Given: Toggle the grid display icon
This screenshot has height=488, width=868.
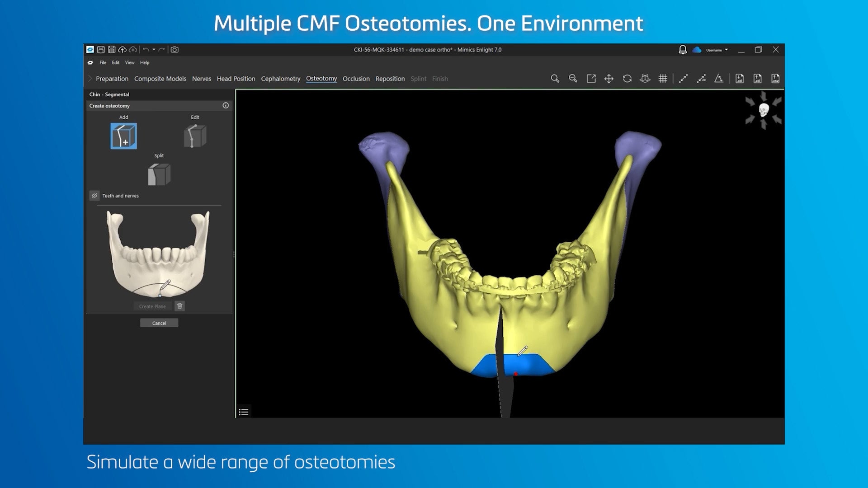Looking at the screenshot, I should coord(663,79).
